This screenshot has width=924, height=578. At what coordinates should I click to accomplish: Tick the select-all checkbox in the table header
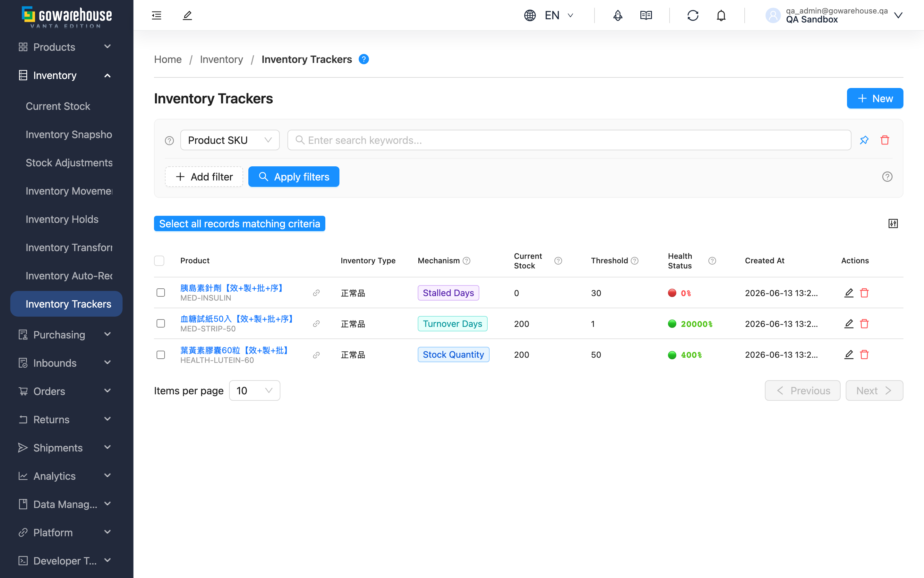coord(159,261)
